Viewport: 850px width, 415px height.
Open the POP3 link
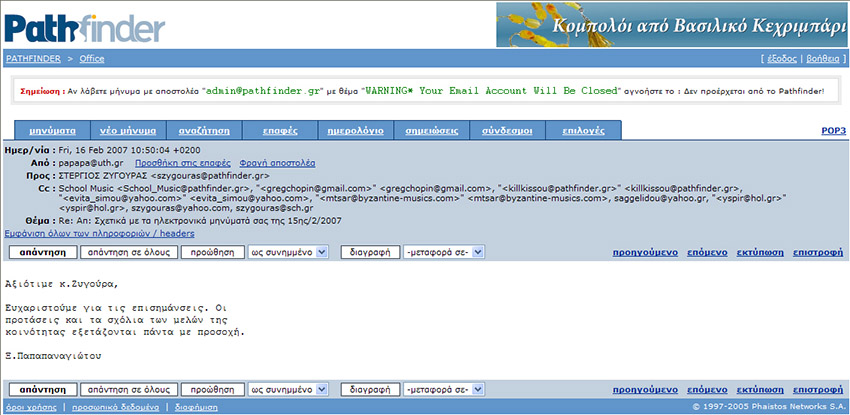click(833, 131)
